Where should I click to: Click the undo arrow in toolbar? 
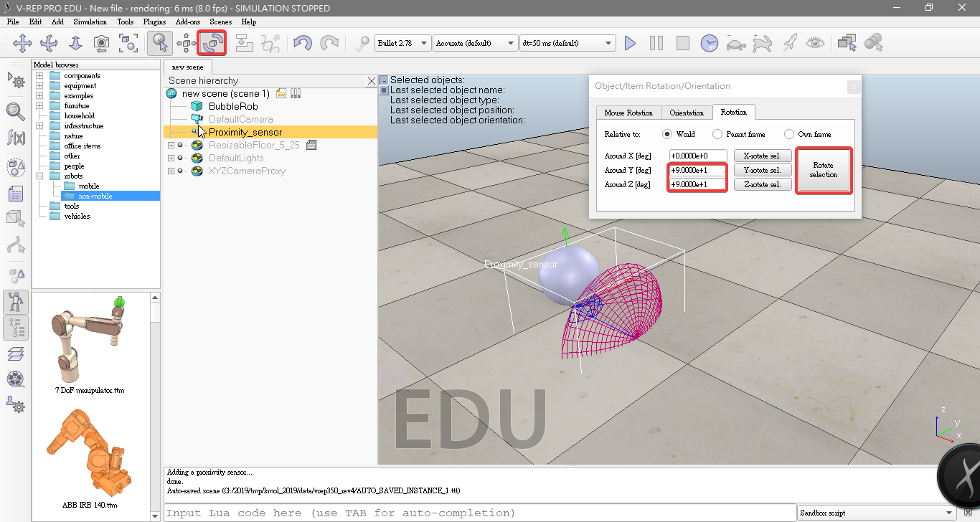click(x=302, y=43)
